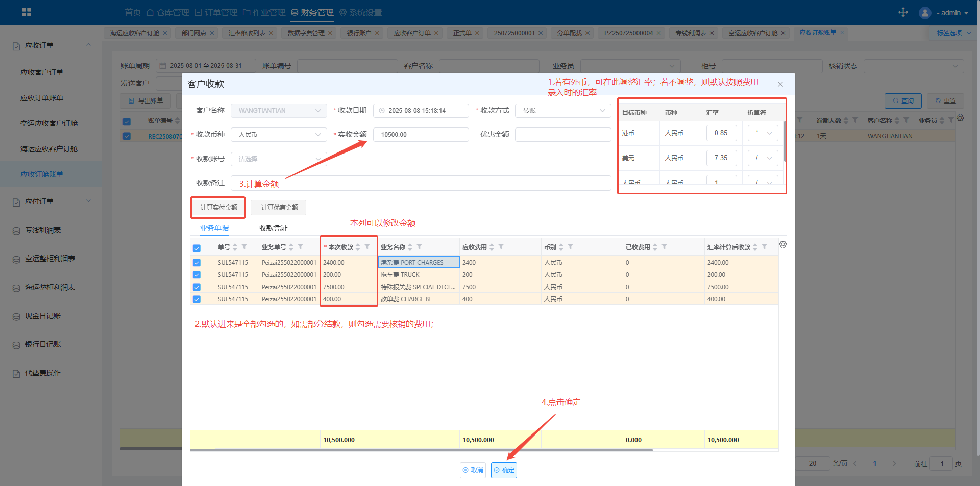Click the grid menu icon at top left
This screenshot has height=486, width=980.
[27, 12]
